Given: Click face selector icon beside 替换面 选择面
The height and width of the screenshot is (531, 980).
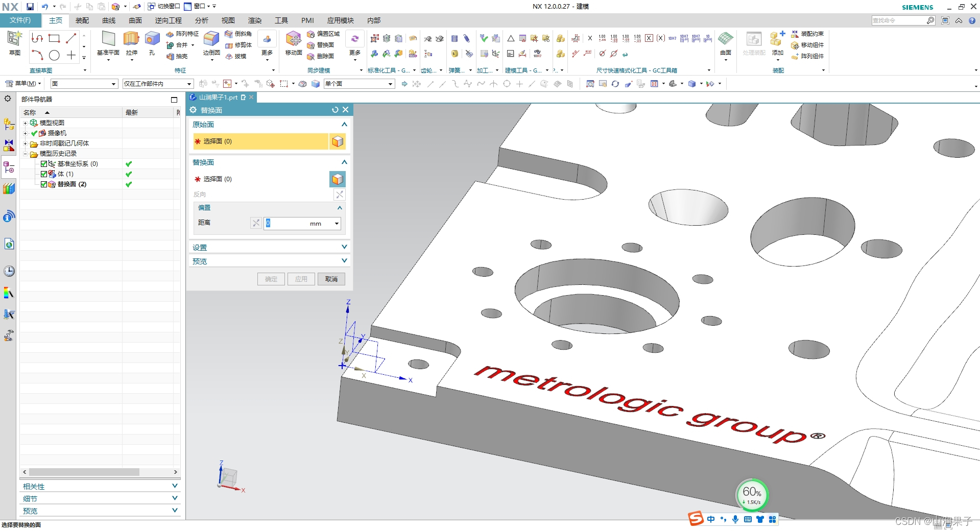Looking at the screenshot, I should [x=338, y=179].
